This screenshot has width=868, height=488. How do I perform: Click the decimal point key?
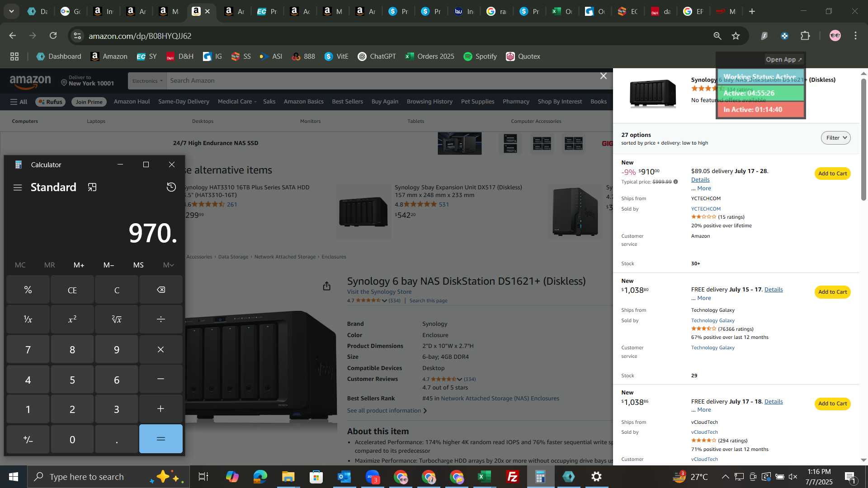(117, 439)
